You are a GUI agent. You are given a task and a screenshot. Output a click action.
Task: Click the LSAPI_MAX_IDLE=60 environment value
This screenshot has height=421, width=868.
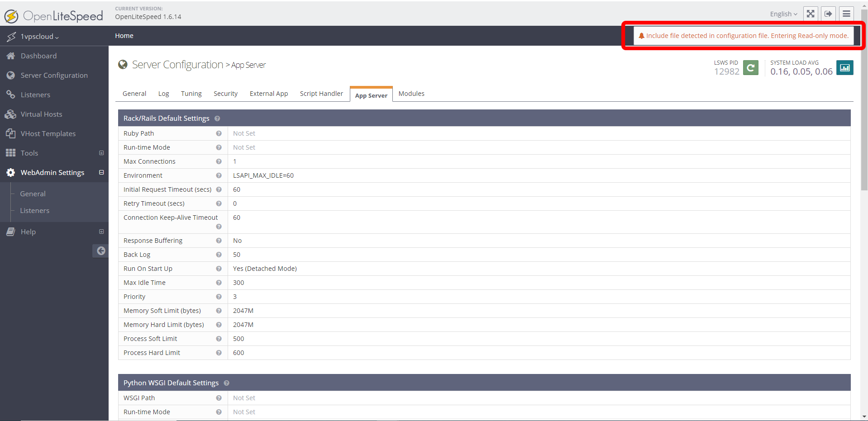[263, 175]
